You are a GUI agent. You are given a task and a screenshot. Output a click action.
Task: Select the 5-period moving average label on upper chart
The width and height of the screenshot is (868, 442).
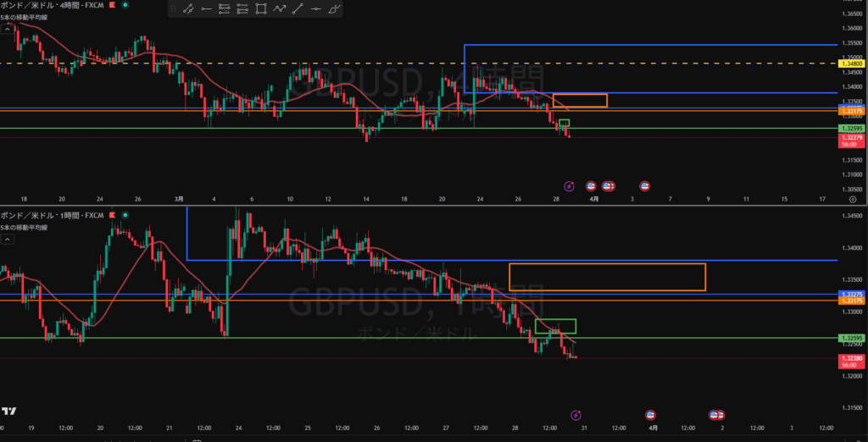coord(23,17)
